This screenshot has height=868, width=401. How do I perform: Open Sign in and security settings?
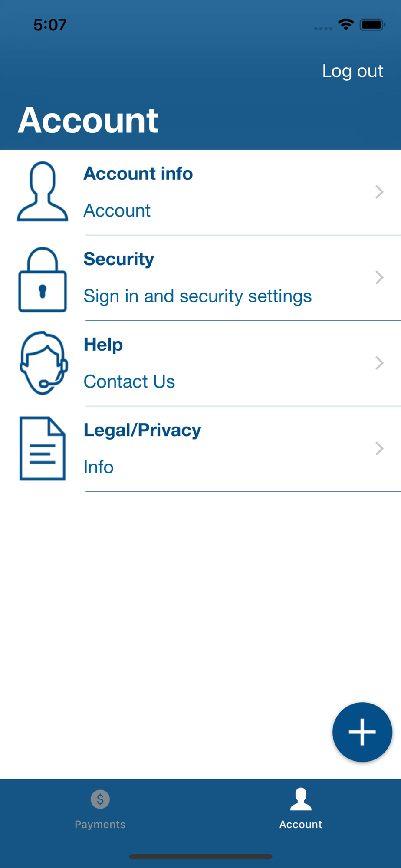197,296
